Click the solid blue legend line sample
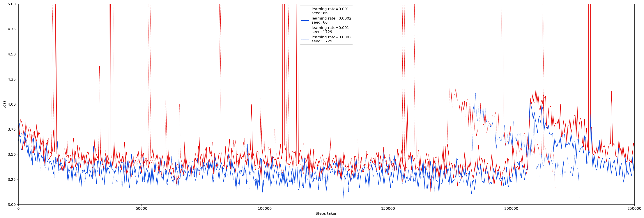This screenshot has width=644, height=218. [x=305, y=20]
